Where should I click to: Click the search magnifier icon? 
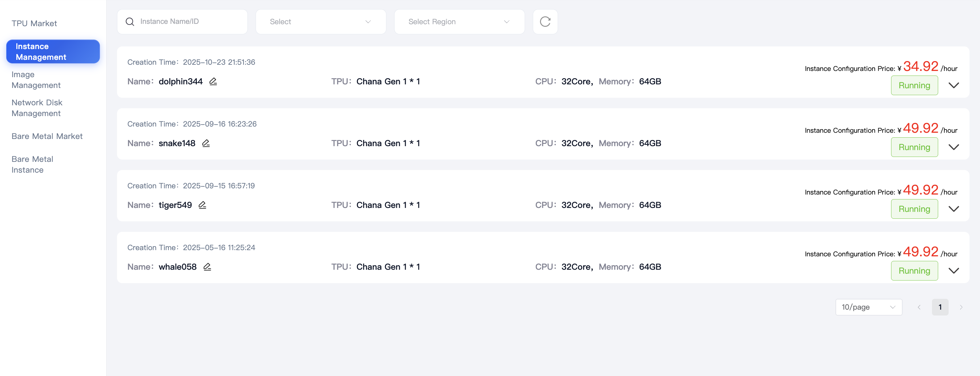130,22
